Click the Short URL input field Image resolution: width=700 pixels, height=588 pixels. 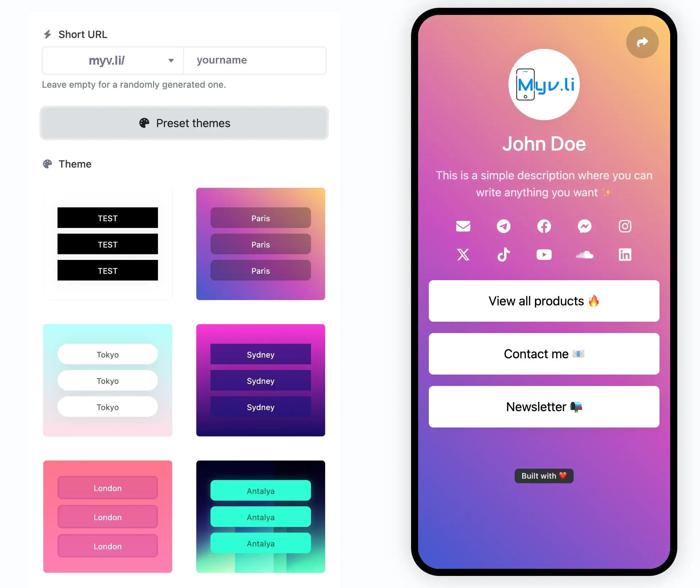click(256, 60)
